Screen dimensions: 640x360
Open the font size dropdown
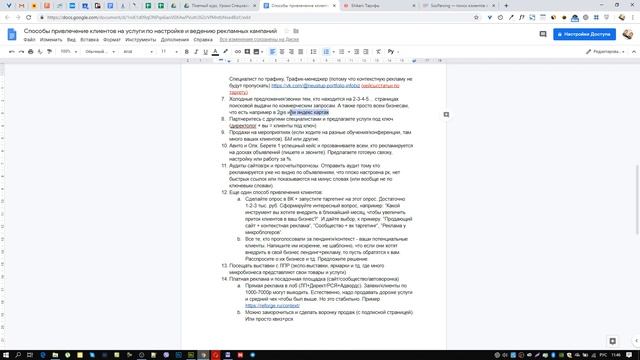(169, 52)
